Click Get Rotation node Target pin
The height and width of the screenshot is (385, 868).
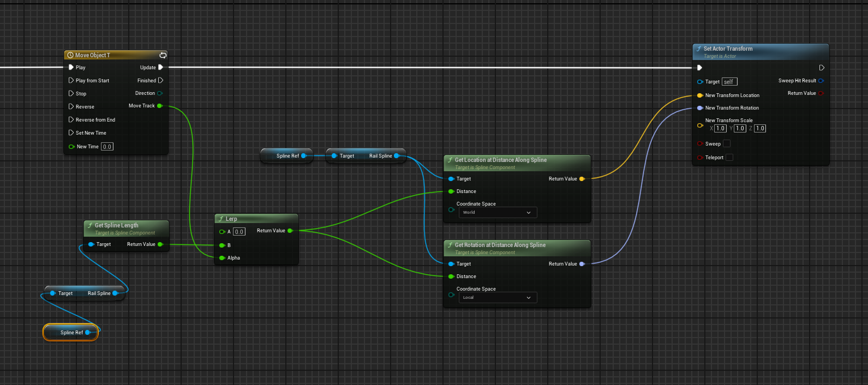coord(451,264)
